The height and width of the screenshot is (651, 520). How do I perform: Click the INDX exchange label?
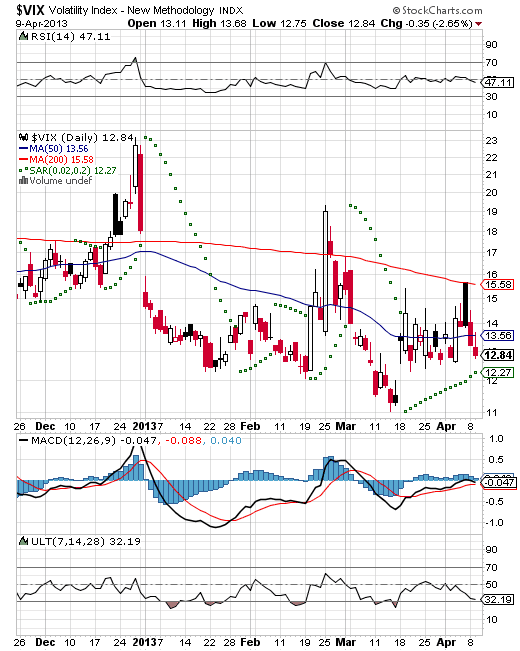[x=231, y=11]
